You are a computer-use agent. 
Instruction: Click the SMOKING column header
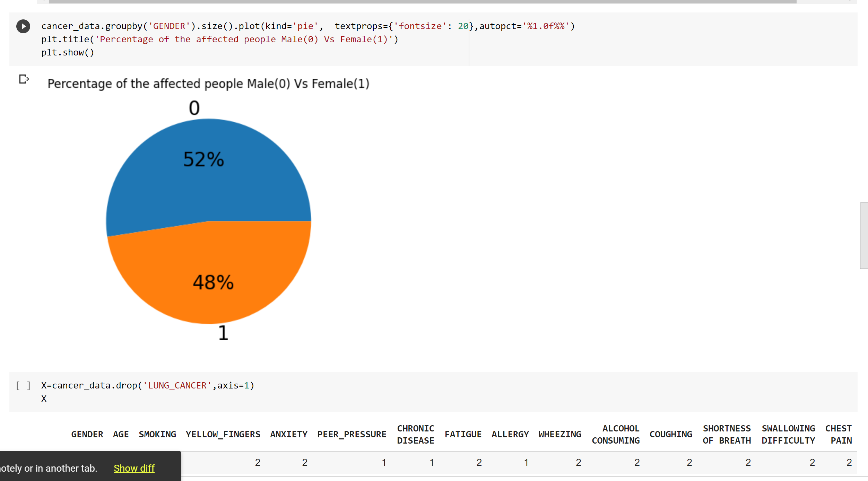pyautogui.click(x=158, y=434)
